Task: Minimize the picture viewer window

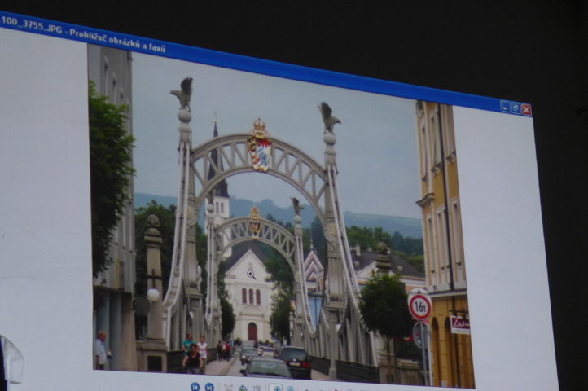Action: (x=505, y=106)
